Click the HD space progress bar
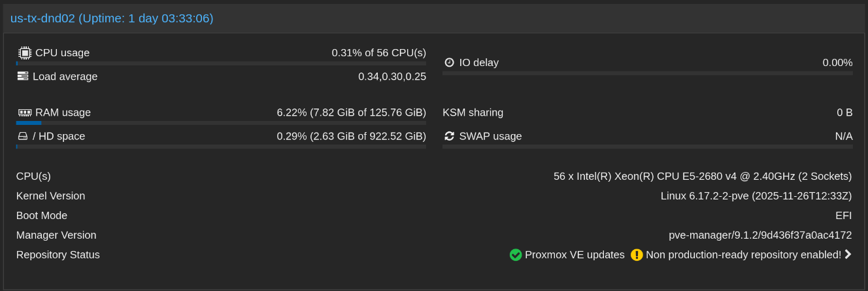This screenshot has width=868, height=291. (x=221, y=146)
